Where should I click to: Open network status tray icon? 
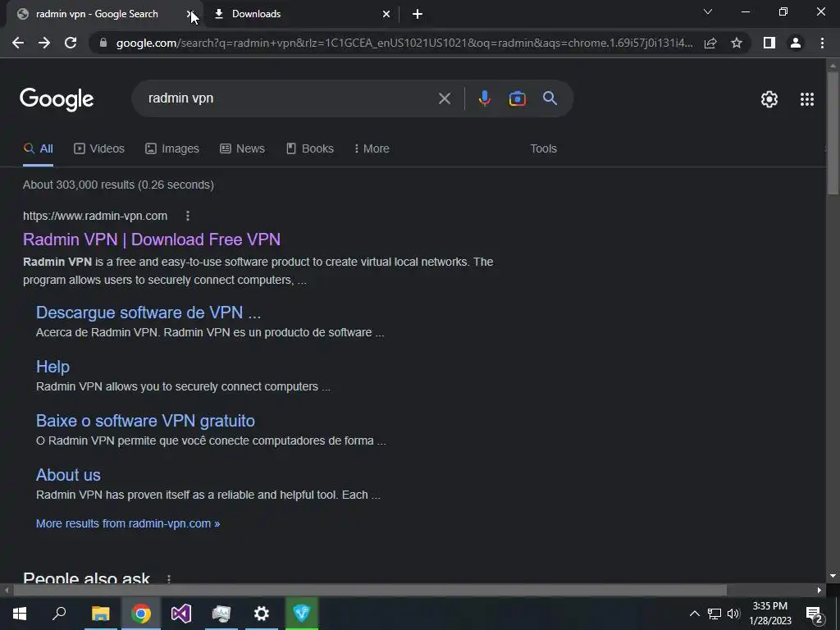click(714, 614)
